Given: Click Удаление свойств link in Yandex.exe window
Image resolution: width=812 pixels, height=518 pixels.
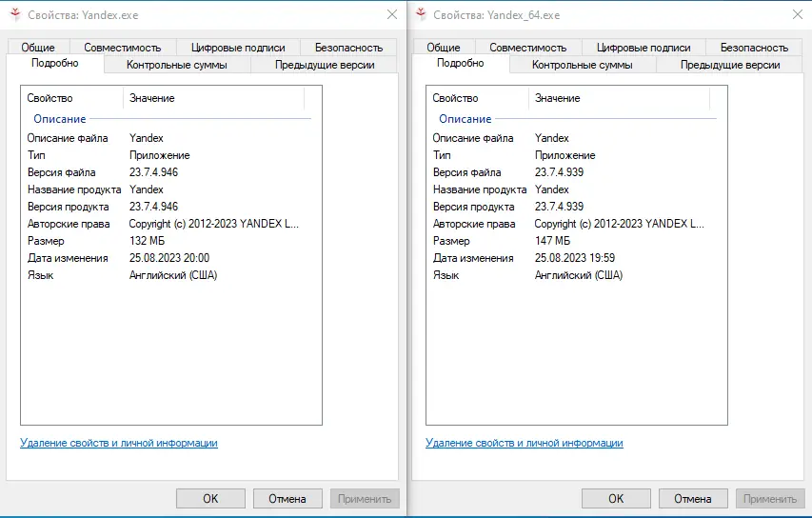Looking at the screenshot, I should [119, 443].
